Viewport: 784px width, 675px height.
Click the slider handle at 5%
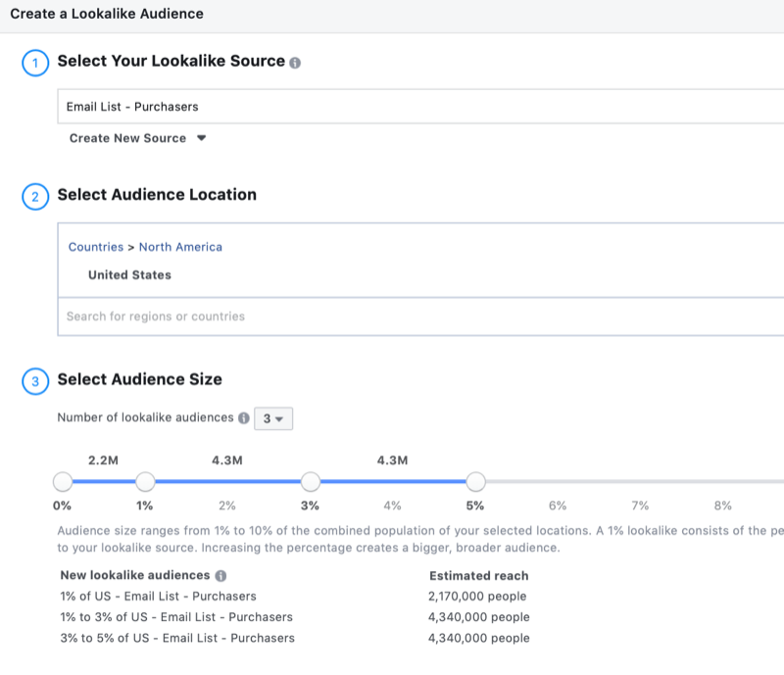tap(475, 481)
